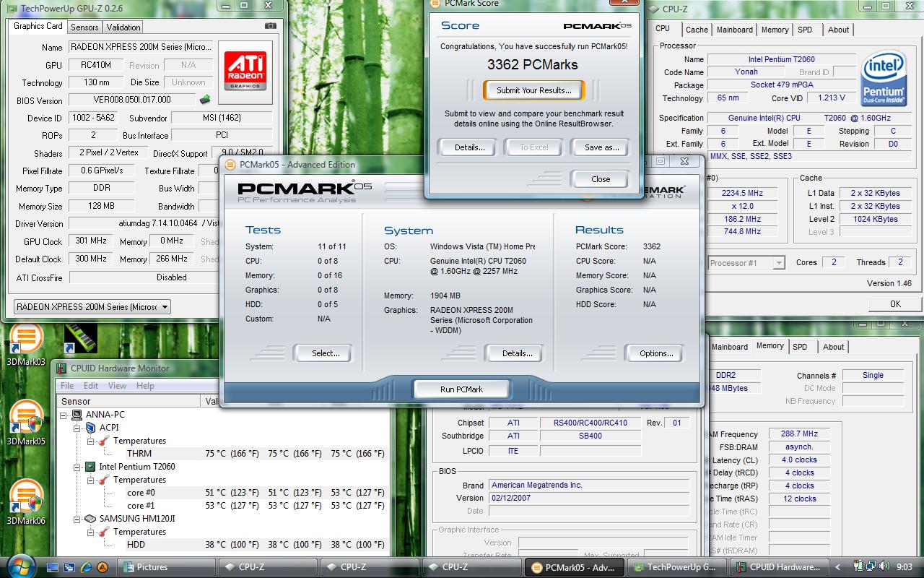This screenshot has height=578, width=924.
Task: Click the Intel Pentium logo in CPU-Z
Action: click(884, 79)
